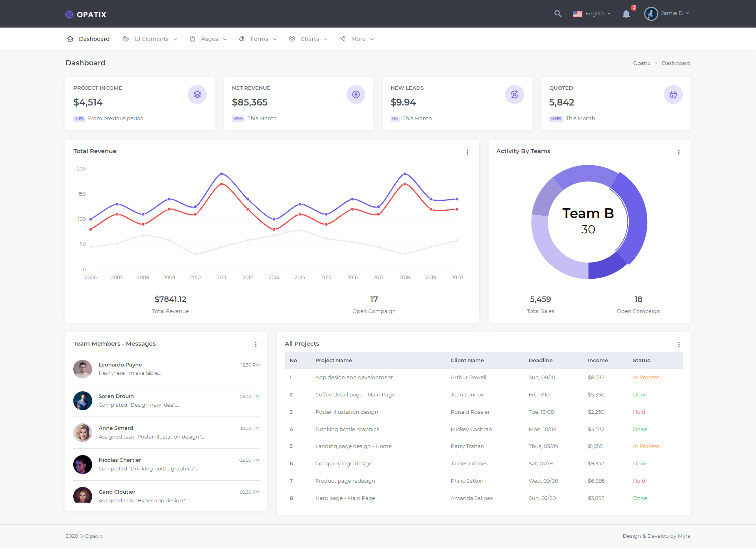Open Total Revenue three-dot options menu
Viewport: 756px width, 548px height.
(467, 152)
